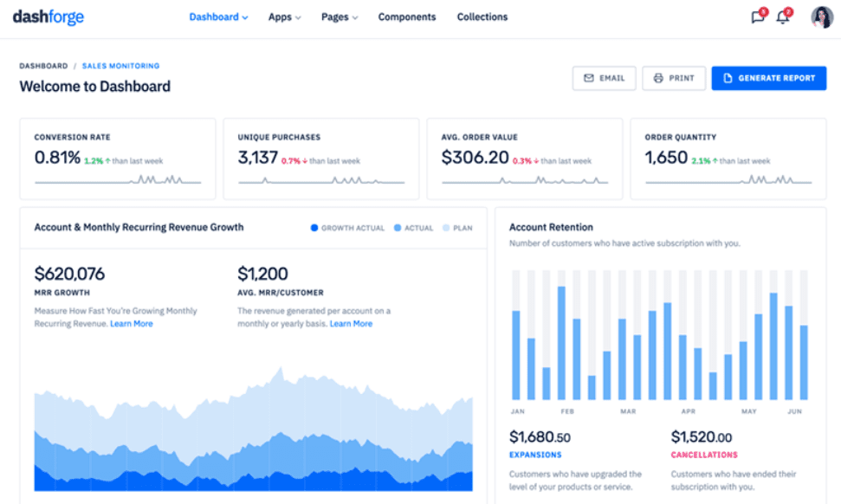Image resolution: width=841 pixels, height=504 pixels.
Task: Select the $1,680.50 expansions amount
Action: pyautogui.click(x=540, y=437)
